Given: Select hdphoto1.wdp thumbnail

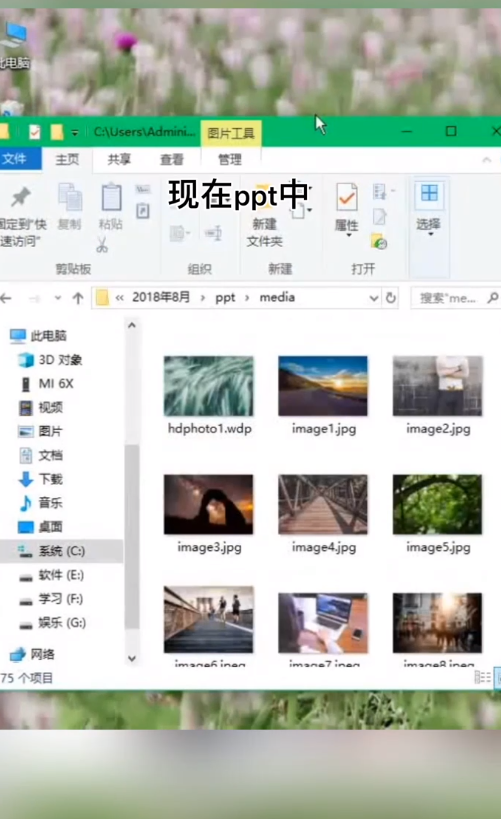Looking at the screenshot, I should click(208, 386).
